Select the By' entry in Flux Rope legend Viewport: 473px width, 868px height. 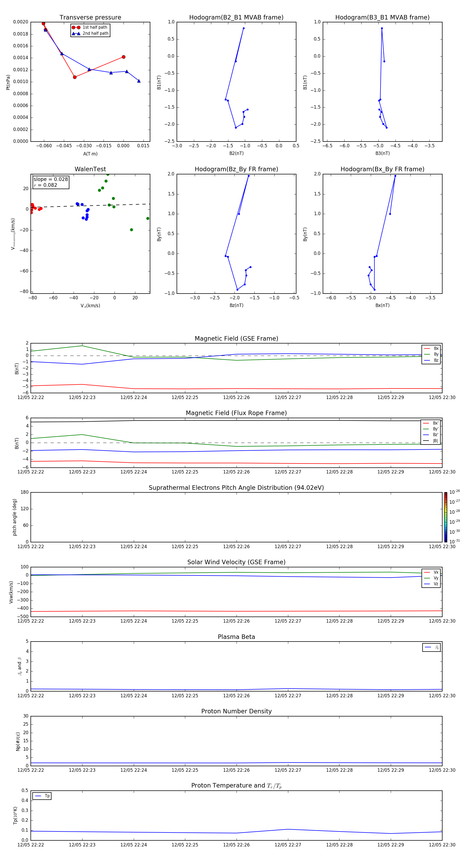pos(431,429)
